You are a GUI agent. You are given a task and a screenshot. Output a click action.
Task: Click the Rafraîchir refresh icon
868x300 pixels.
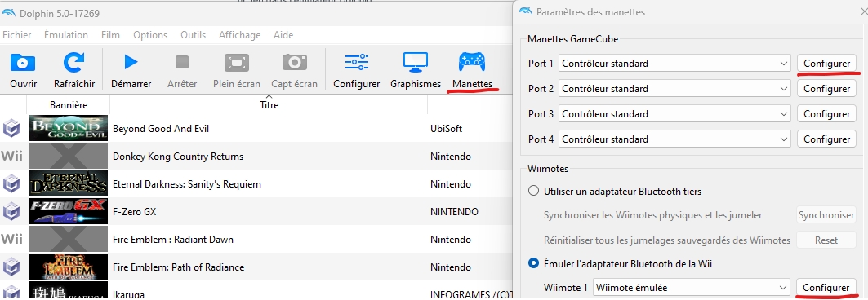click(73, 63)
